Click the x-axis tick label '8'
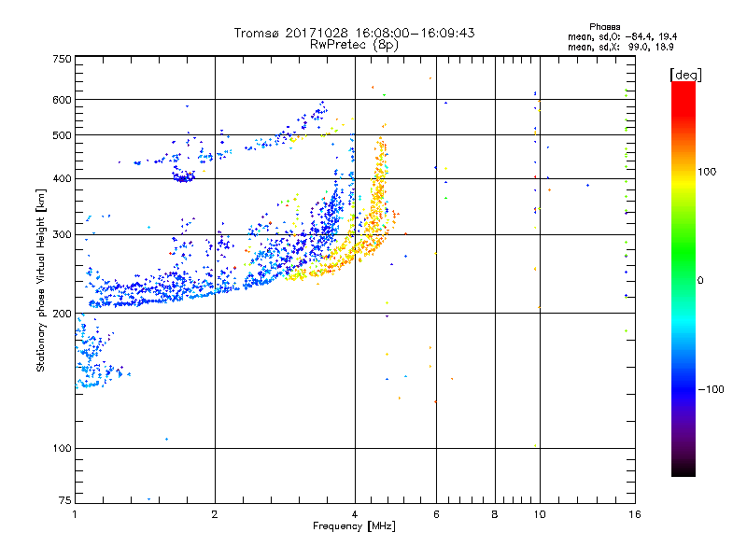Viewport: 747px width, 560px height. point(495,514)
